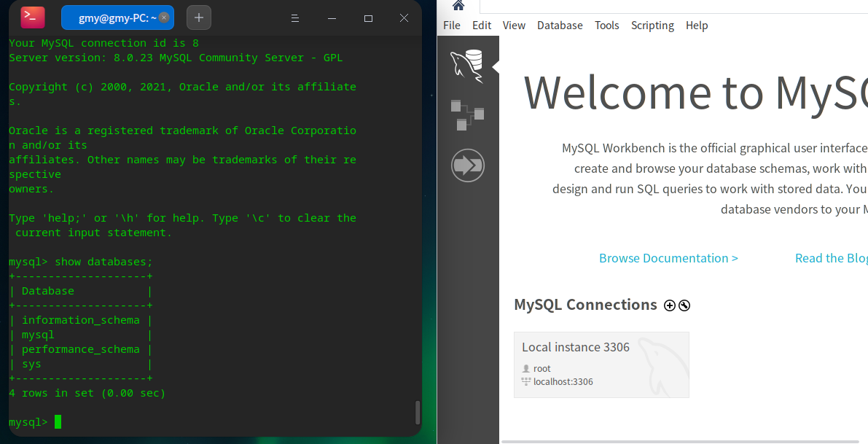Click the Browse Documentation link

668,259
